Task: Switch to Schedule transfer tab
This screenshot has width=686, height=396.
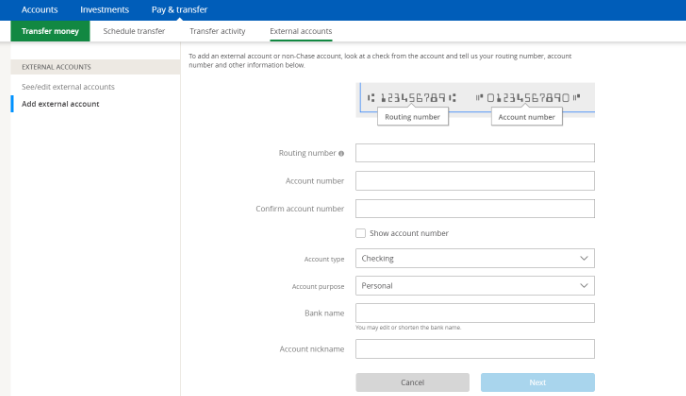Action: 134,31
